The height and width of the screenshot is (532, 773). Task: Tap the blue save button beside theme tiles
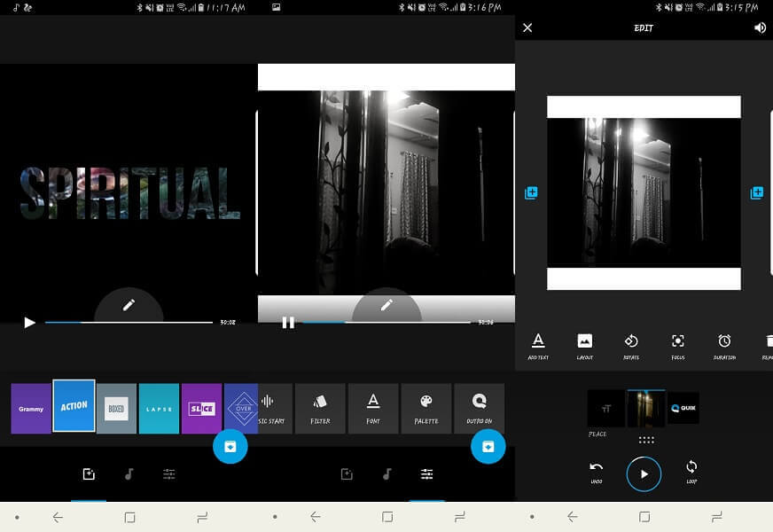[x=230, y=447]
